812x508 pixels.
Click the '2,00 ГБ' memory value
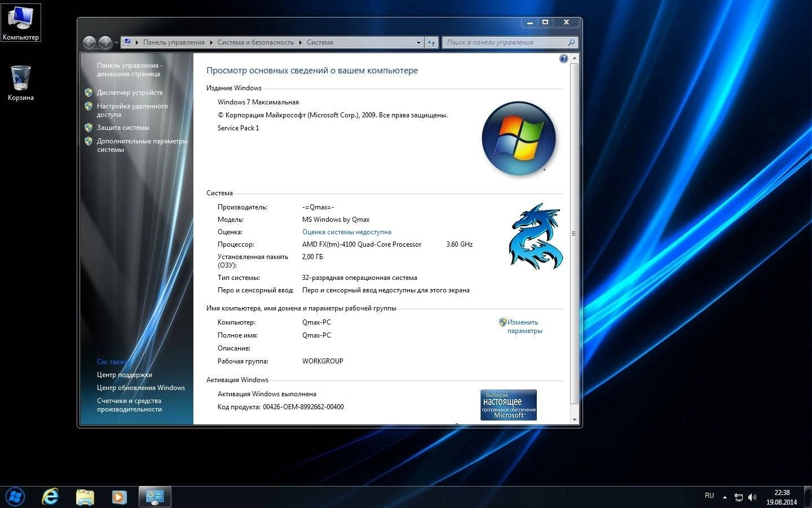click(313, 257)
